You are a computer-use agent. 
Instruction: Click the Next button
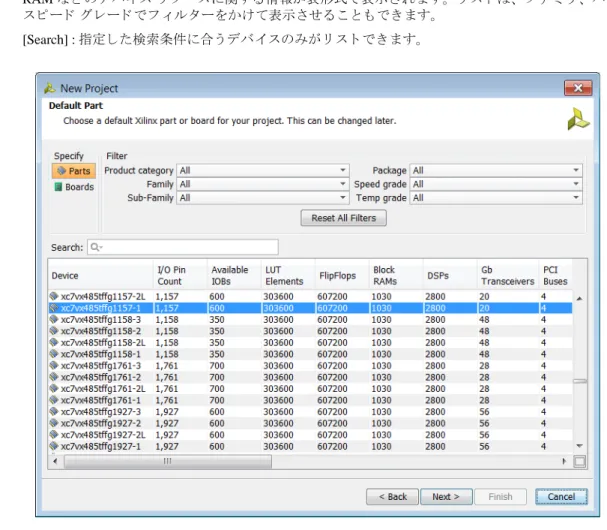[x=446, y=496]
